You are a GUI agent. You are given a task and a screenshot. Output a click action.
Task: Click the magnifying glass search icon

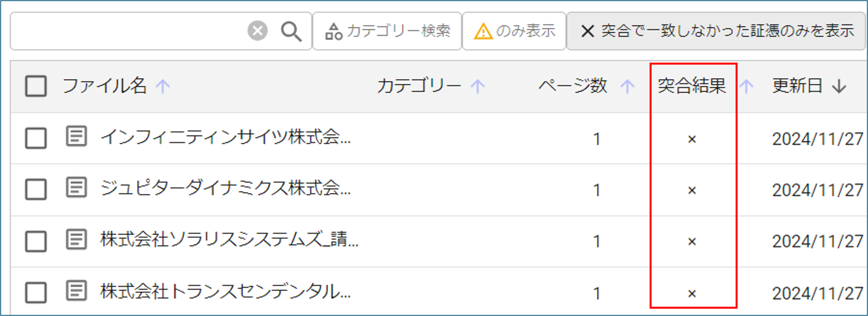click(291, 31)
